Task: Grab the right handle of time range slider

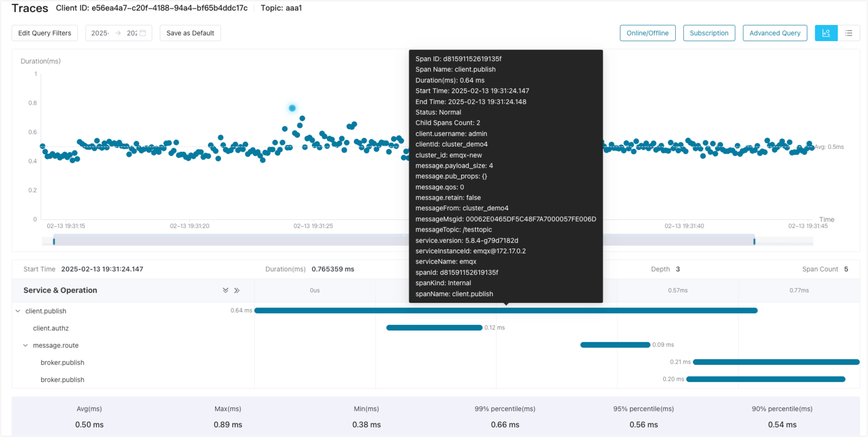Action: [x=754, y=241]
